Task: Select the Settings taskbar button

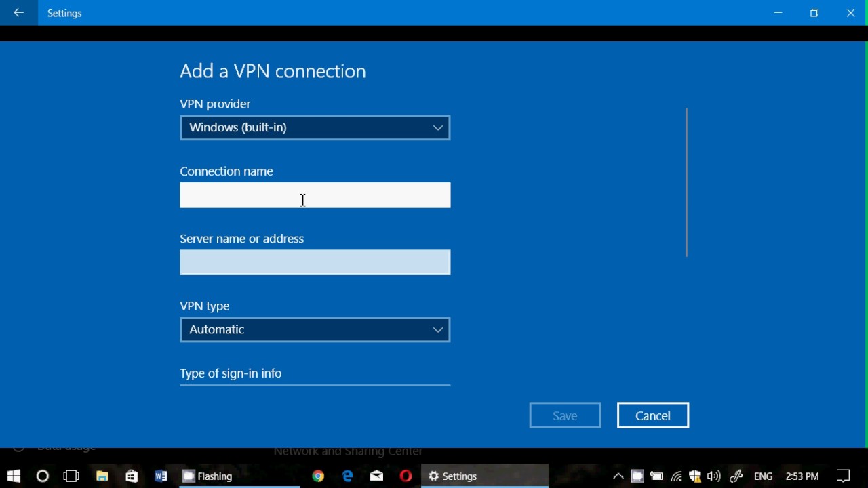Action: coord(485,476)
